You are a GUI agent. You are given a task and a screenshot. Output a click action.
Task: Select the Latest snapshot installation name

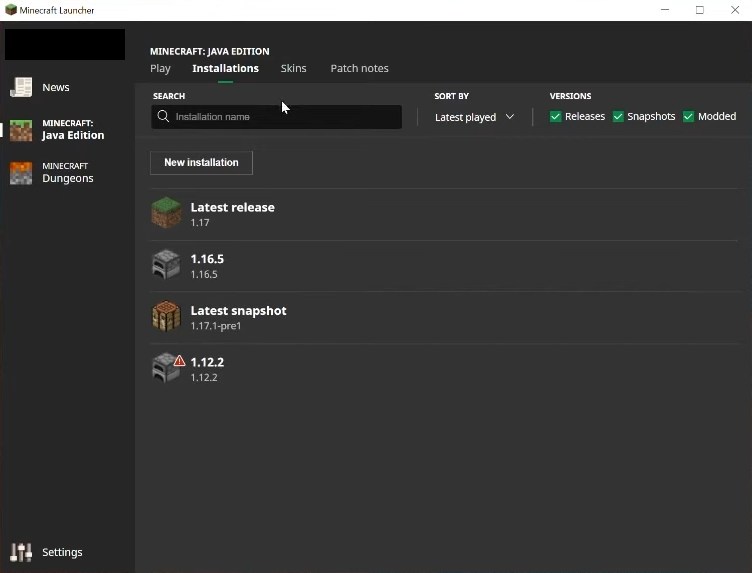pyautogui.click(x=238, y=311)
